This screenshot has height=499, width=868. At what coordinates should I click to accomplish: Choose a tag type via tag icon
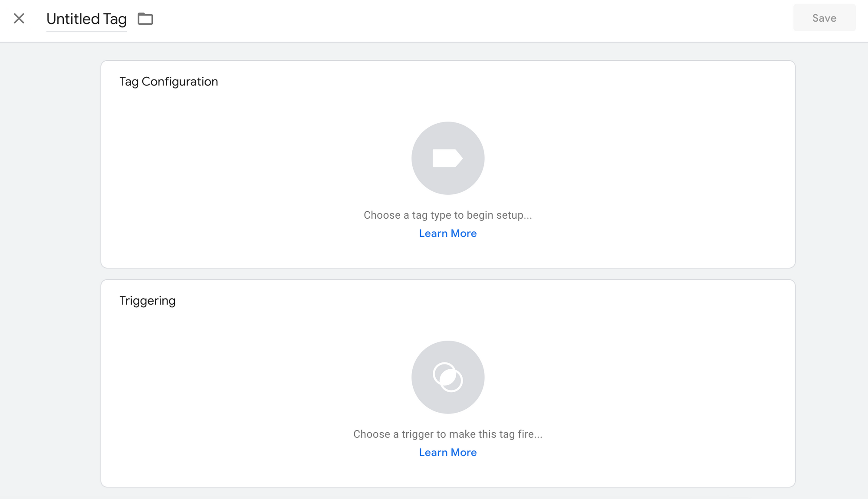coord(448,158)
